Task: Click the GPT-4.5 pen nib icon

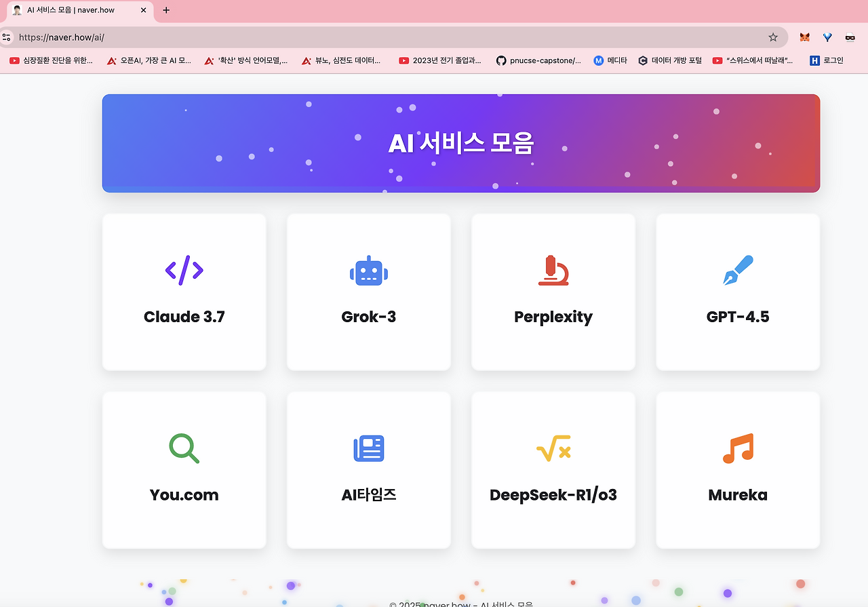Action: [738, 270]
